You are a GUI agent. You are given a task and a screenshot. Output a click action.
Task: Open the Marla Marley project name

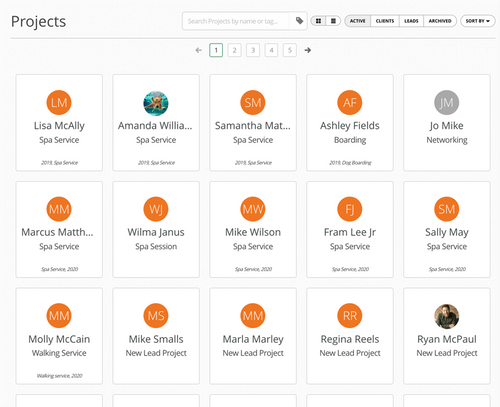(253, 339)
